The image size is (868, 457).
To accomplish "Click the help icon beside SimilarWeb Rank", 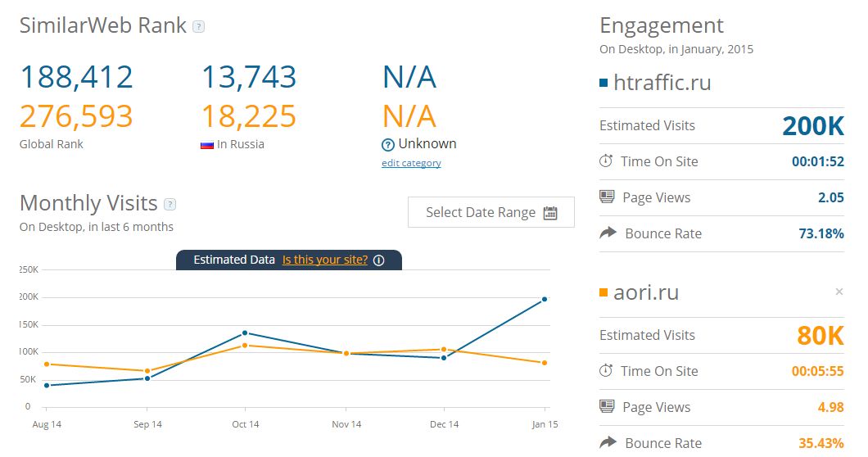I will coord(198,26).
